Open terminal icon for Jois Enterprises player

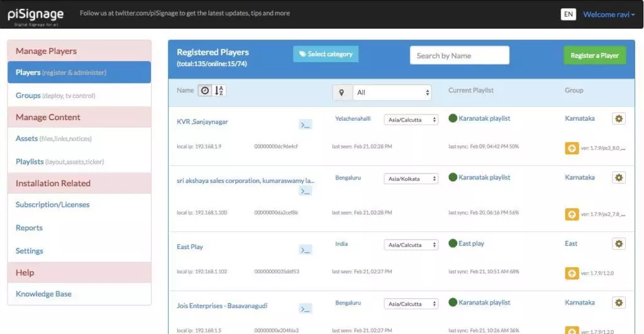pyautogui.click(x=305, y=308)
